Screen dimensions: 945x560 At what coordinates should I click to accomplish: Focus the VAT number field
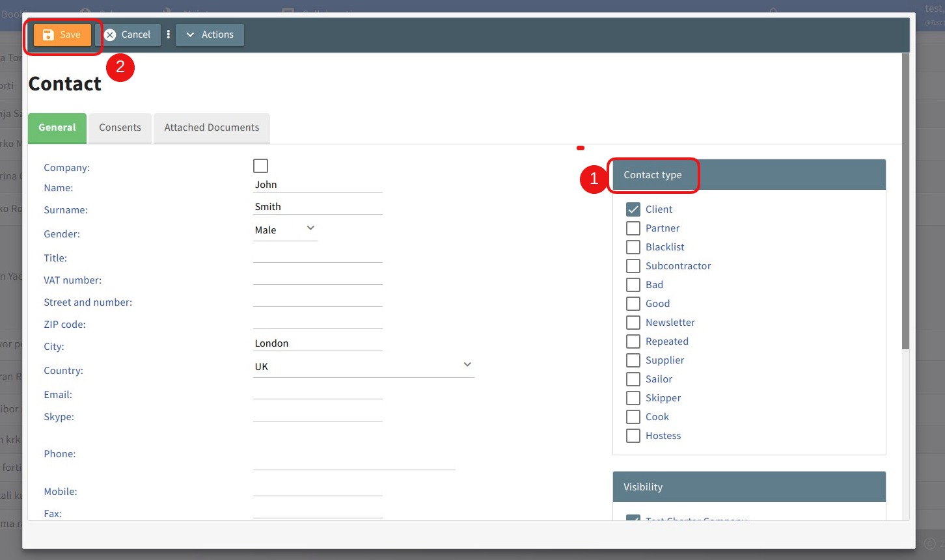(318, 277)
